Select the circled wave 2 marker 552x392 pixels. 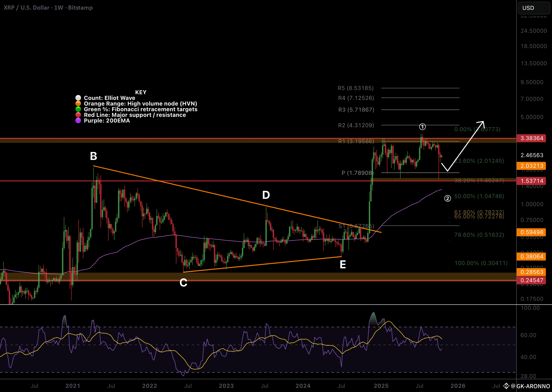(x=447, y=198)
